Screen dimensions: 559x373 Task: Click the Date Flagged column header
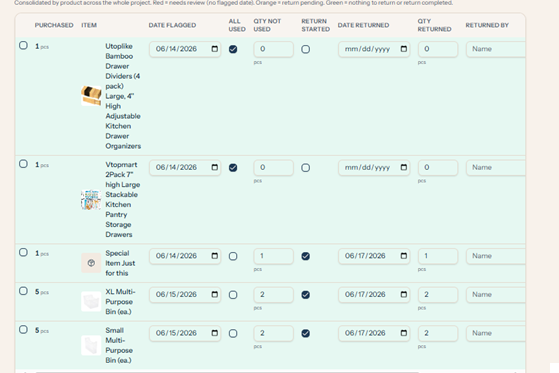coord(172,25)
